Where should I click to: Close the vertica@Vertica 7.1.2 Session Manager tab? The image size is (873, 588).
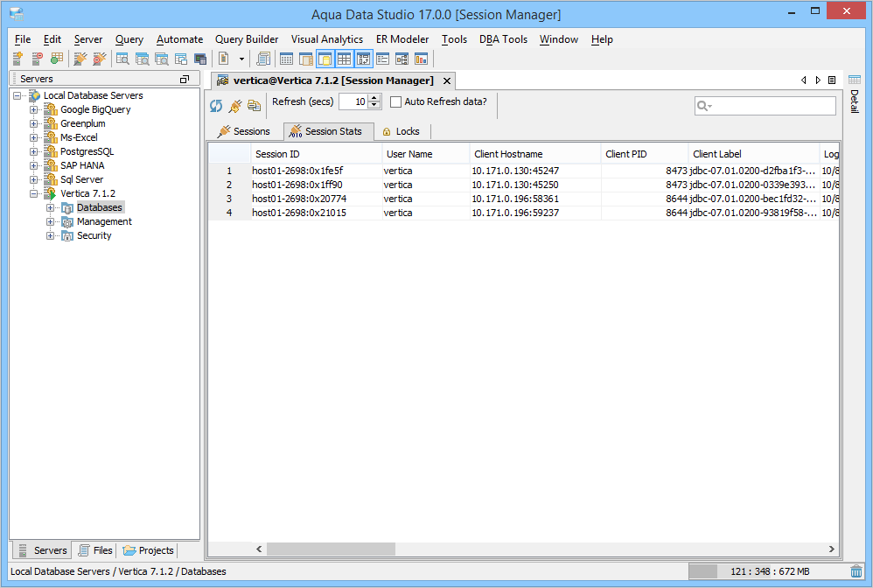(446, 80)
